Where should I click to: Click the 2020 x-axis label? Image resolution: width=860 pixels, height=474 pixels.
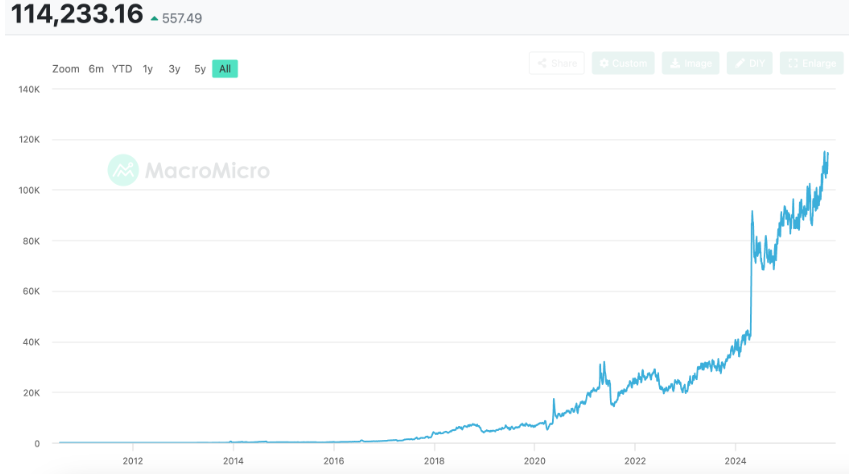534,461
